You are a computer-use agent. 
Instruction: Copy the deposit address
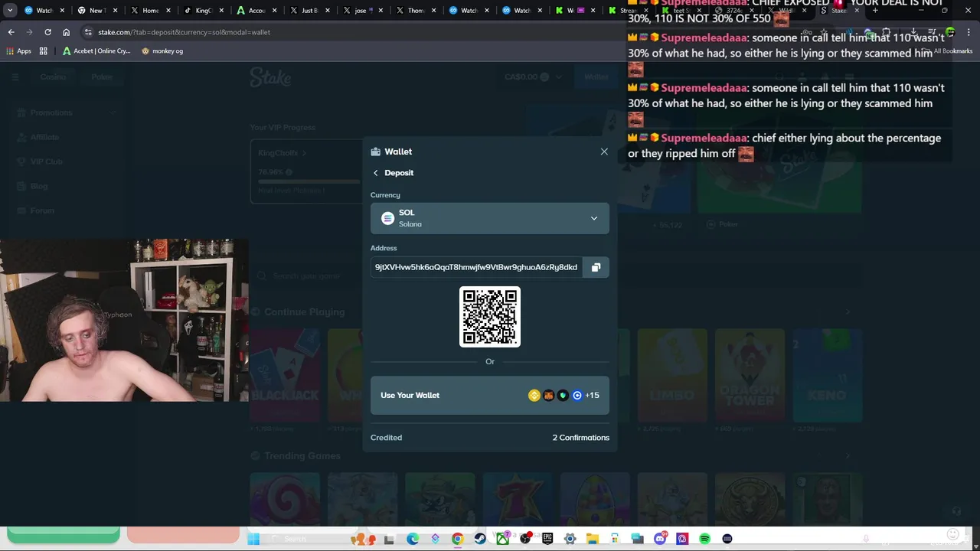(596, 267)
